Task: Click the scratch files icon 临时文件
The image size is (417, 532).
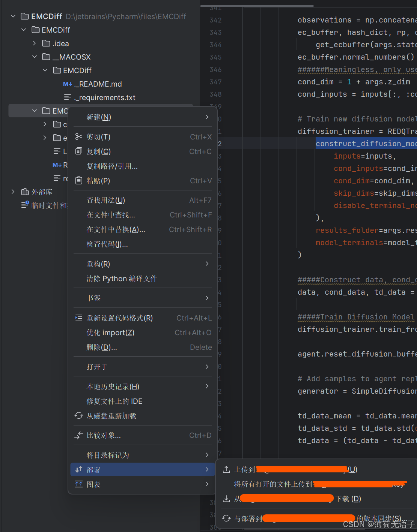Action: click(x=25, y=205)
